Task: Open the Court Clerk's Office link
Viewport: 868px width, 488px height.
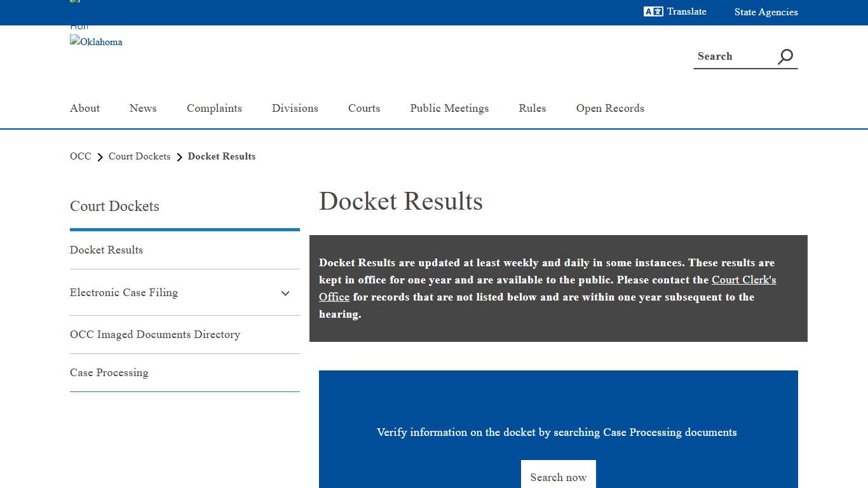Action: coord(744,280)
